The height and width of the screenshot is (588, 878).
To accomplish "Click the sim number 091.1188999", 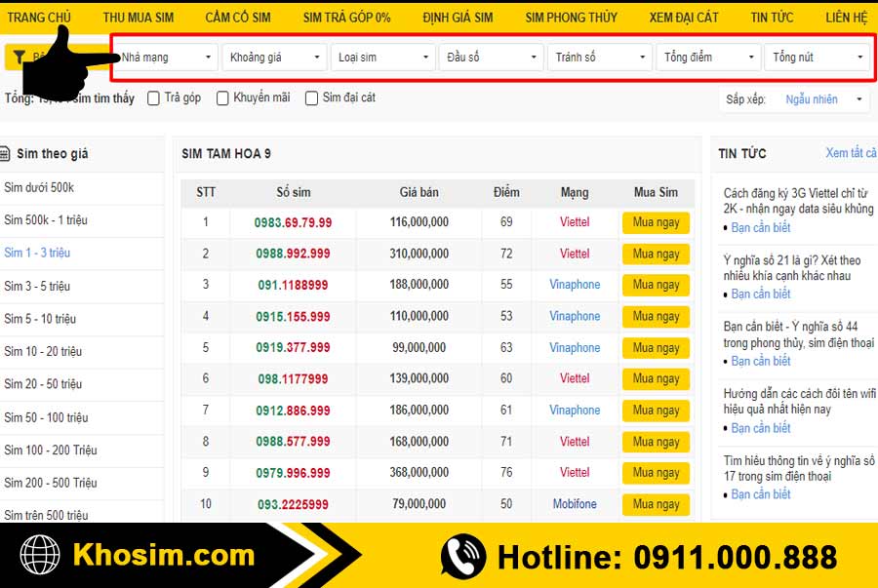I will 294,285.
